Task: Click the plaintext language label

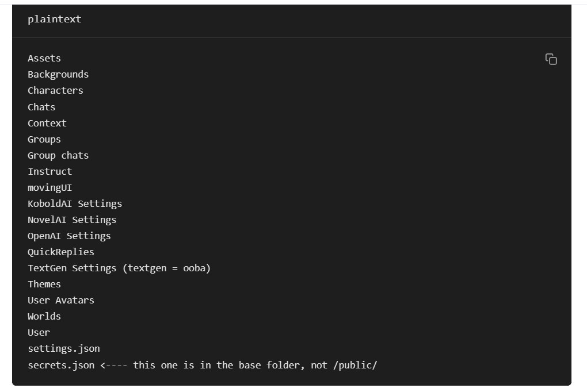Action: (55, 19)
